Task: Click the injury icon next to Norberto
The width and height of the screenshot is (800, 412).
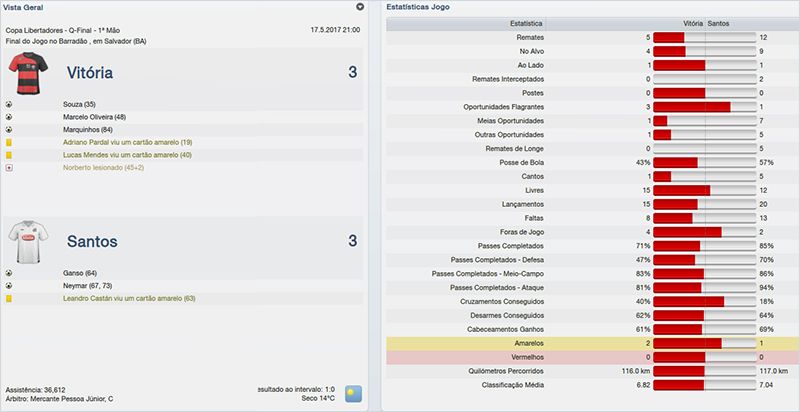Action: 9,167
